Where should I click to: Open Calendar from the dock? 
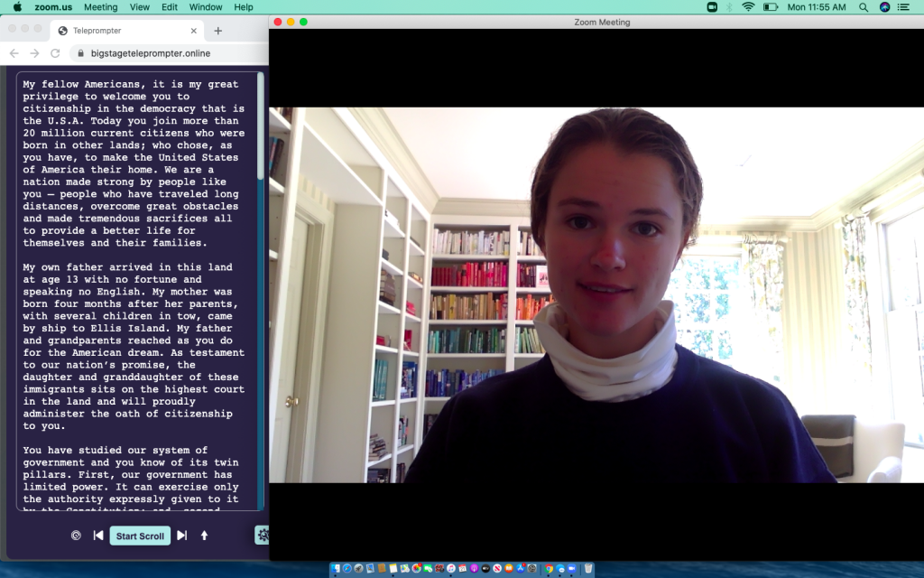point(462,569)
